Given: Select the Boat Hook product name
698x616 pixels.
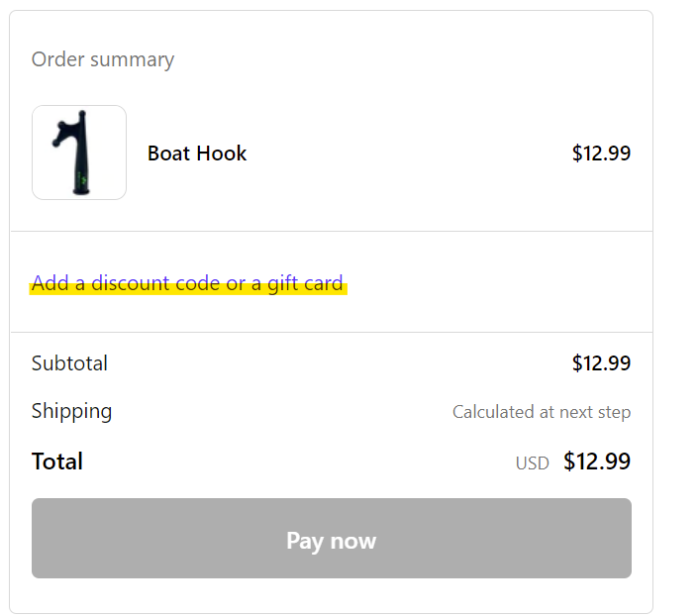Looking at the screenshot, I should coord(197,154).
